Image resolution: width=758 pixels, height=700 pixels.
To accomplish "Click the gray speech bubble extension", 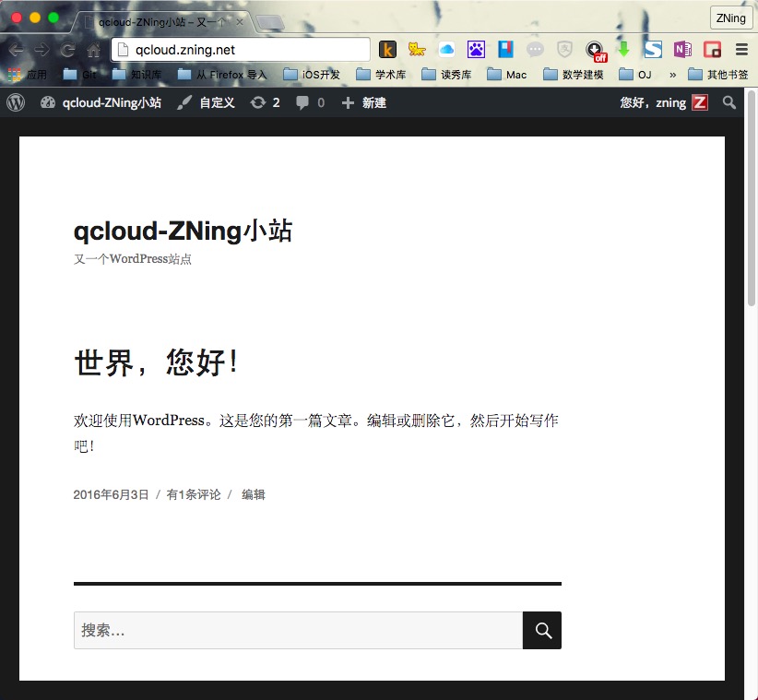I will 535,49.
